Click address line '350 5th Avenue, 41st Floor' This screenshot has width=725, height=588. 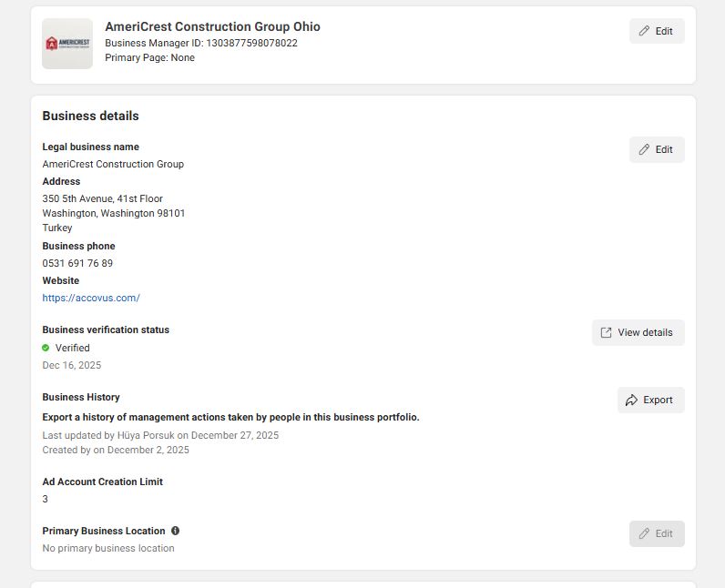point(103,198)
